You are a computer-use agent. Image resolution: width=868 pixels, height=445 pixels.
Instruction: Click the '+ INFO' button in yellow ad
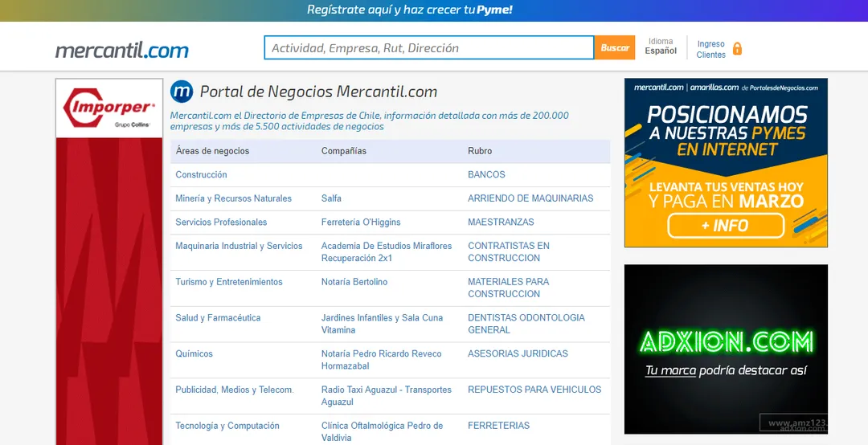pyautogui.click(x=726, y=225)
